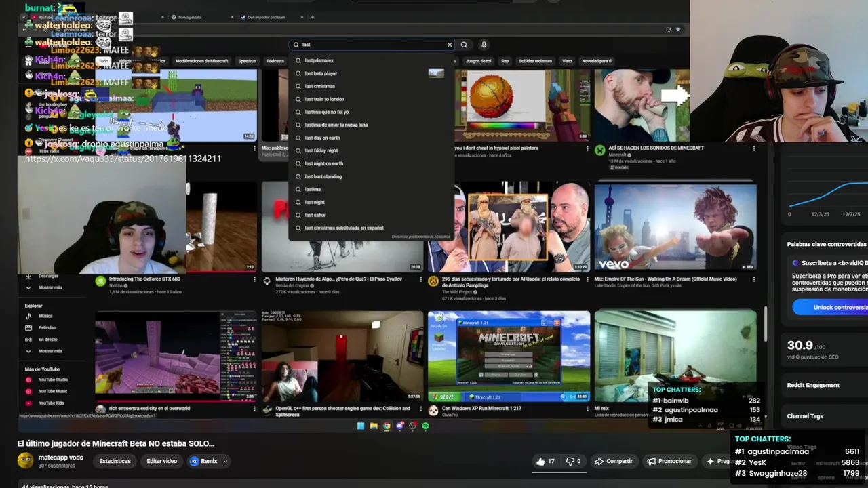Open the "299 días secuestrado" video thumbnail
The height and width of the screenshot is (488, 868).
click(509, 227)
